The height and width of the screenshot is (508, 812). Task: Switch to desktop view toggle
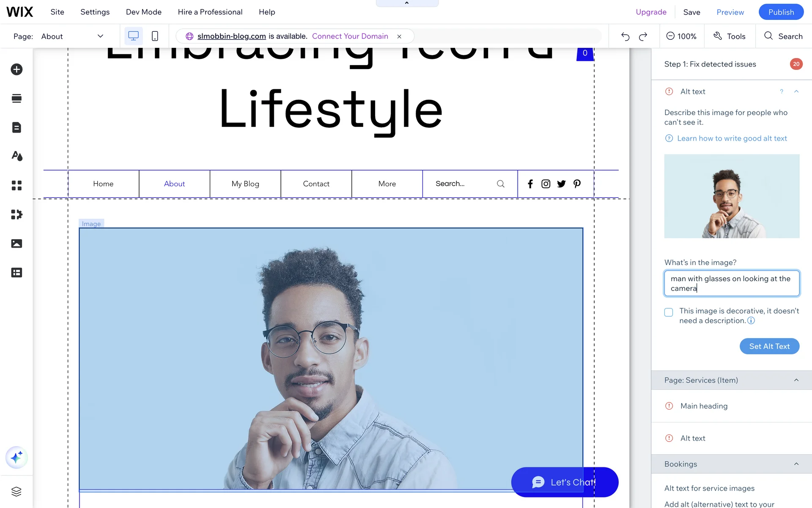click(x=133, y=36)
